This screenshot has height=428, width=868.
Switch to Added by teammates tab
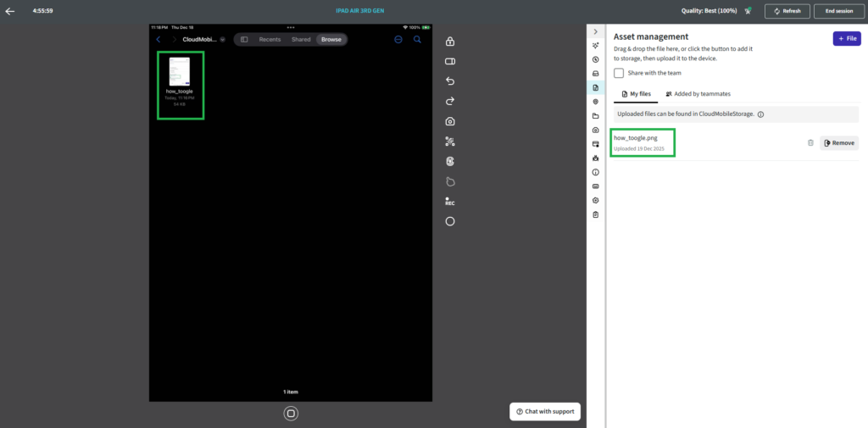point(698,94)
